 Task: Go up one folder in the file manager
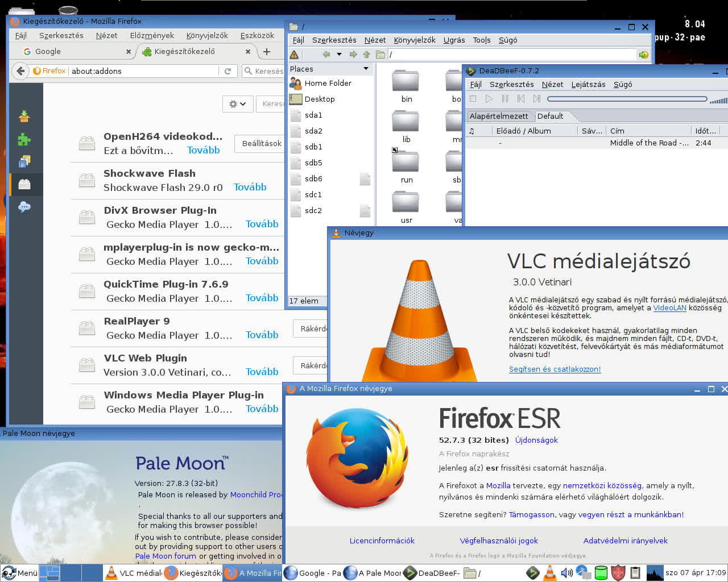pyautogui.click(x=366, y=55)
